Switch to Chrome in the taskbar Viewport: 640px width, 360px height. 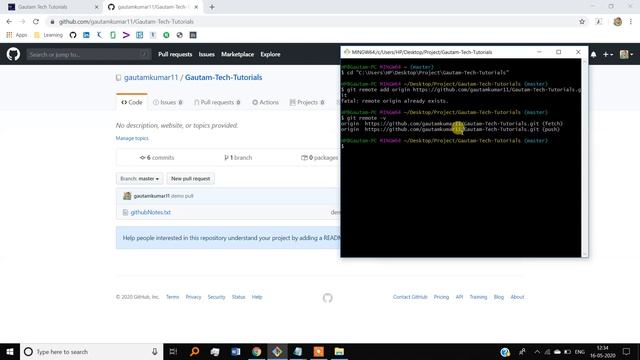[257, 351]
